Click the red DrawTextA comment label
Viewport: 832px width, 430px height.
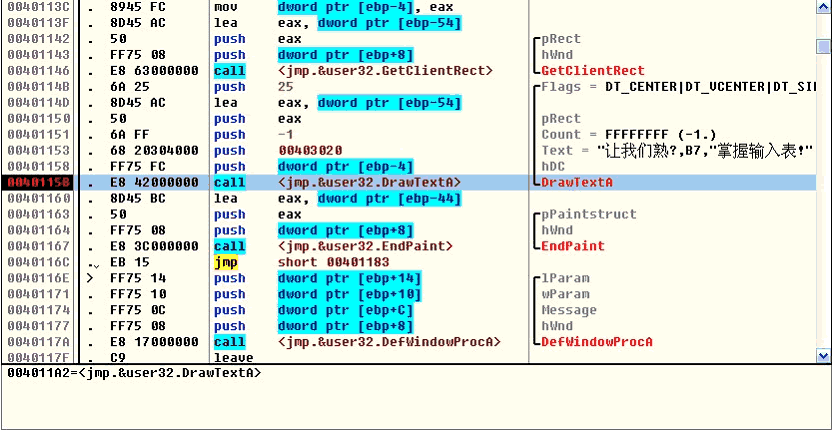pos(577,183)
